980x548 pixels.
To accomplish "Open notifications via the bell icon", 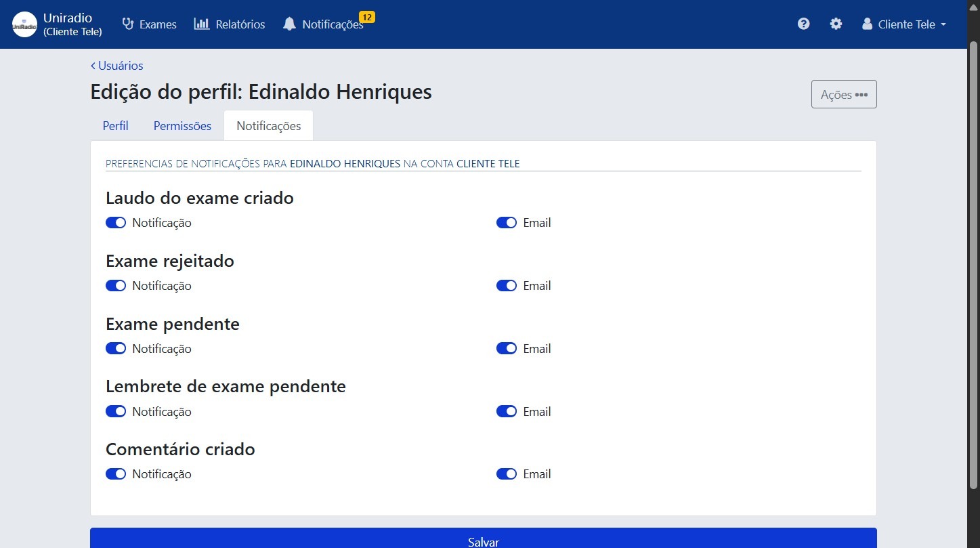I will point(290,24).
